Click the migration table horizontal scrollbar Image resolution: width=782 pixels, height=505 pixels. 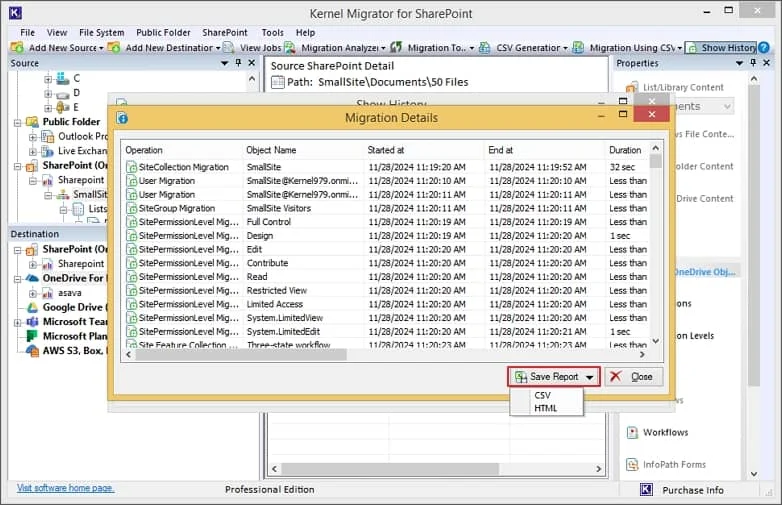coord(240,354)
